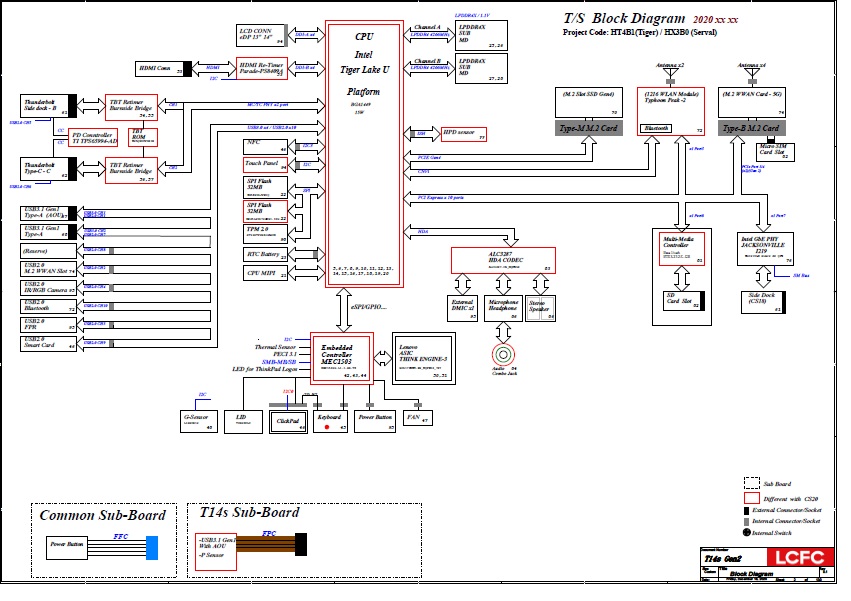Screen dimensions: 851x601
Task: Select the ALC3287 HDA CODEC block
Action: (503, 261)
